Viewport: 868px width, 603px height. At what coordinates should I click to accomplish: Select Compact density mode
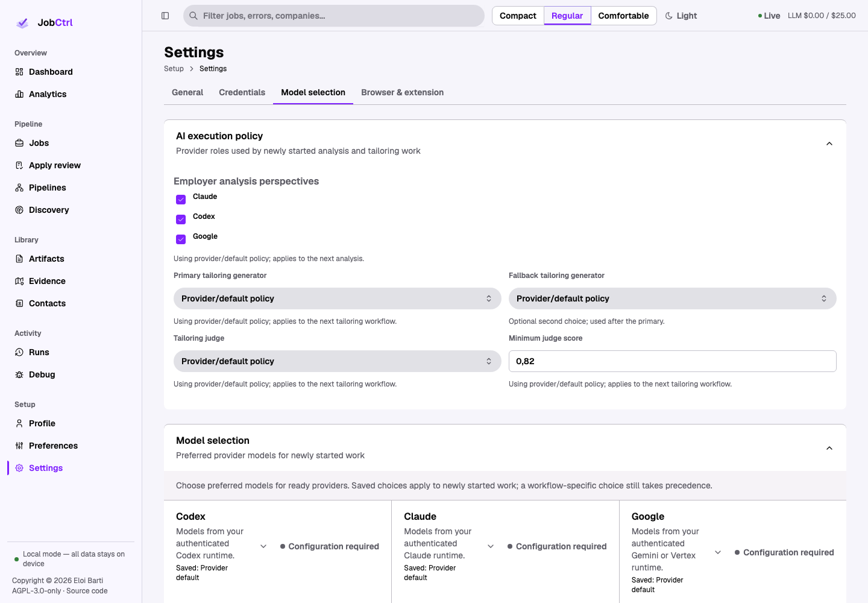(518, 16)
